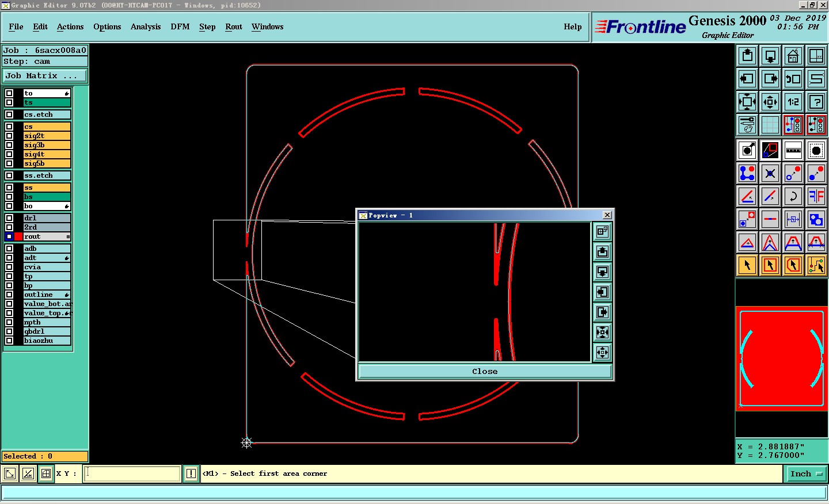Toggle the checkbox for layer cs.etch
The height and width of the screenshot is (504, 829).
[x=9, y=114]
